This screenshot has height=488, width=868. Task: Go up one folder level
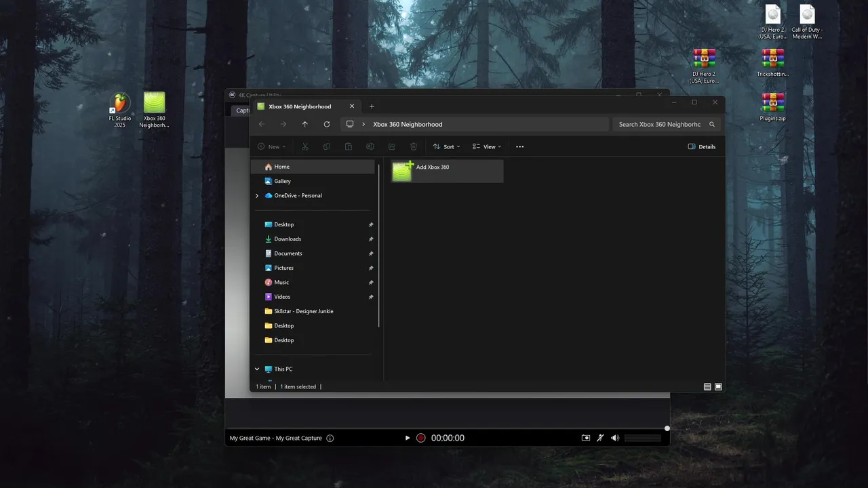305,124
